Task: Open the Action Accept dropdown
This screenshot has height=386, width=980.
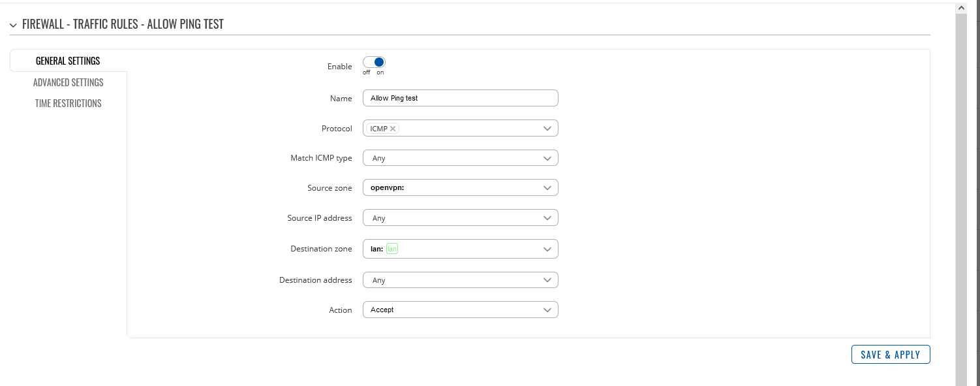Action: [x=461, y=310]
